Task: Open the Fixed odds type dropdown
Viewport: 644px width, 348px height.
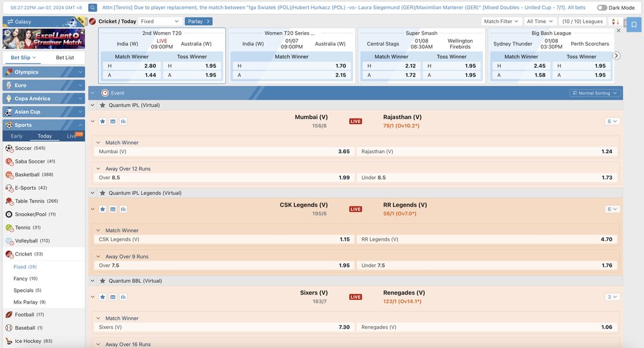Action: click(x=160, y=21)
